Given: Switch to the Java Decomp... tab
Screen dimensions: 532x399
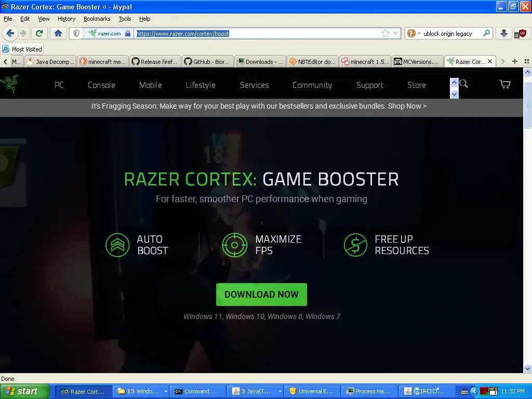Looking at the screenshot, I should 50,61.
